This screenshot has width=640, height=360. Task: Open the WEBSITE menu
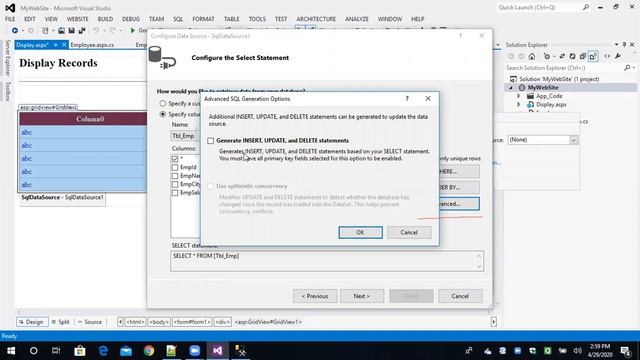pyautogui.click(x=78, y=19)
